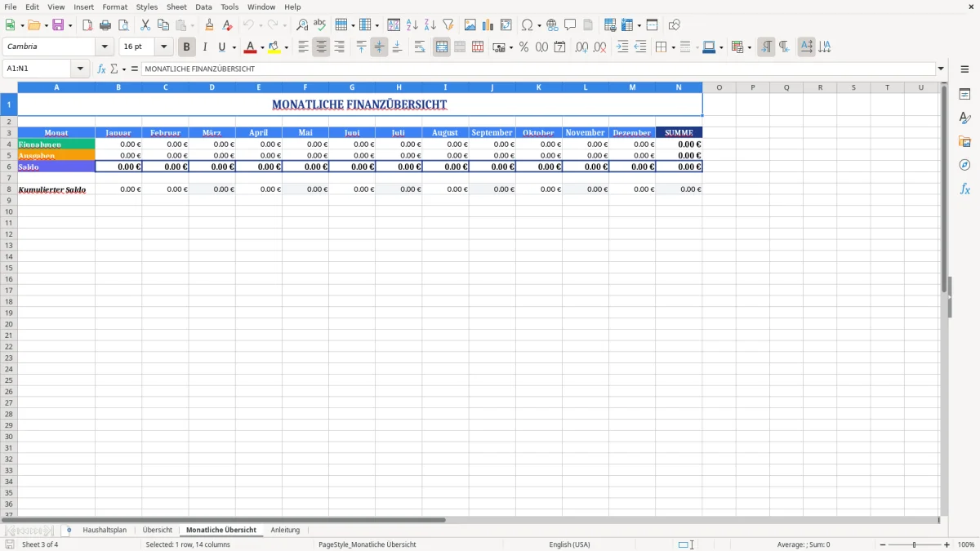
Task: Enable AutoFilter on the data
Action: pos(448,24)
